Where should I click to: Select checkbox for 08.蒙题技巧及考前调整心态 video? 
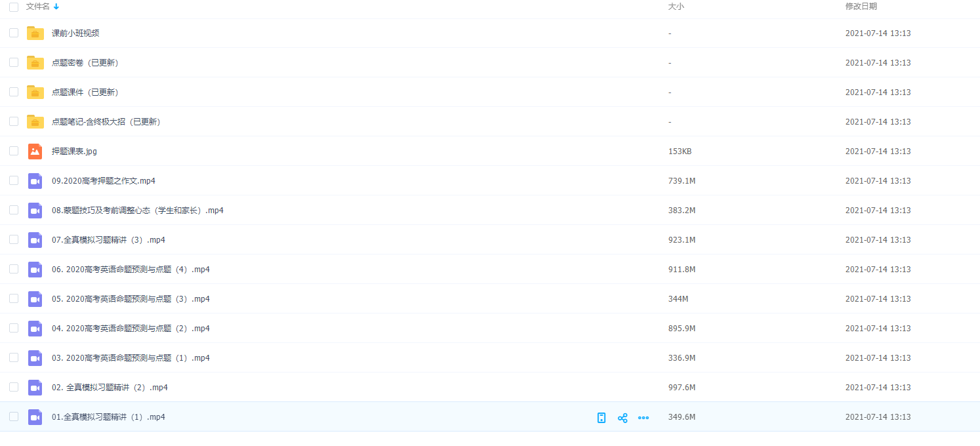click(x=14, y=210)
